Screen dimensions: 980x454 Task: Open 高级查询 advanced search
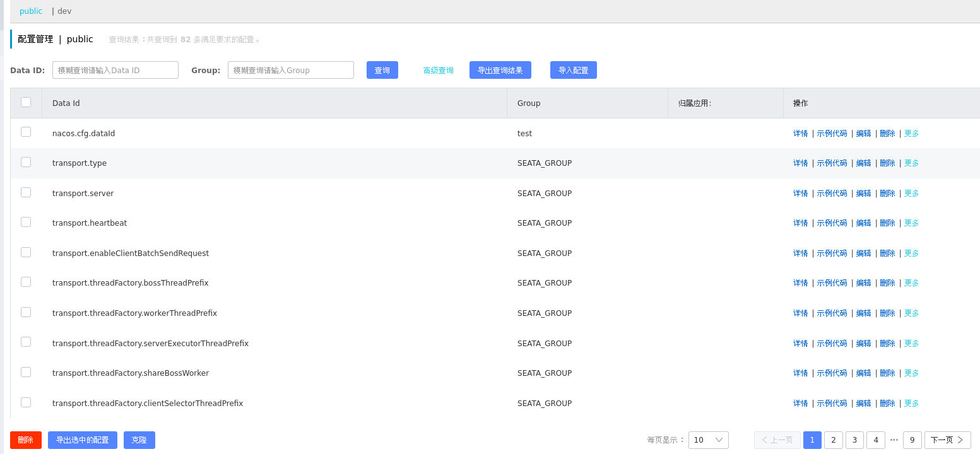coord(438,70)
